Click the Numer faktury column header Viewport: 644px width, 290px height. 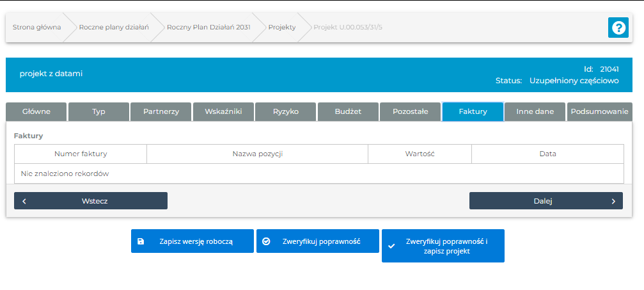[81, 154]
